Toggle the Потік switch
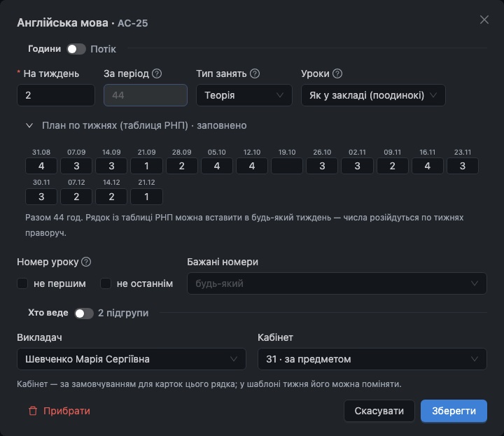This screenshot has height=436, width=504. pos(76,49)
